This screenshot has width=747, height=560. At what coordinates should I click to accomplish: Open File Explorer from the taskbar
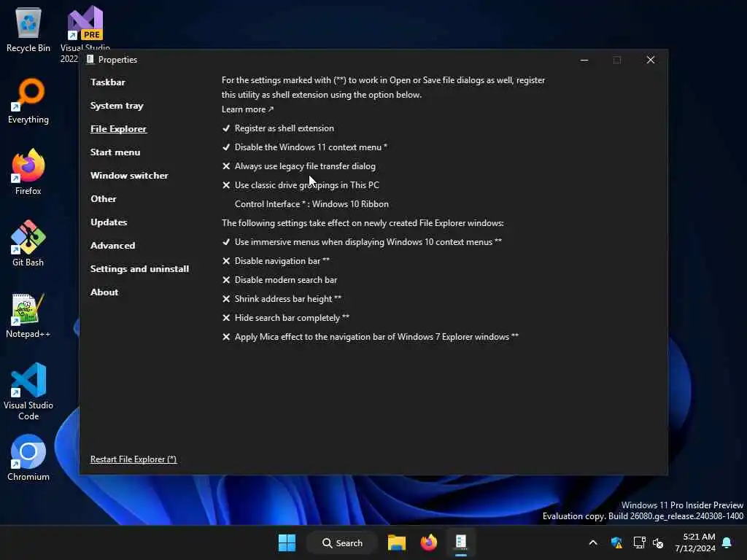tap(396, 542)
